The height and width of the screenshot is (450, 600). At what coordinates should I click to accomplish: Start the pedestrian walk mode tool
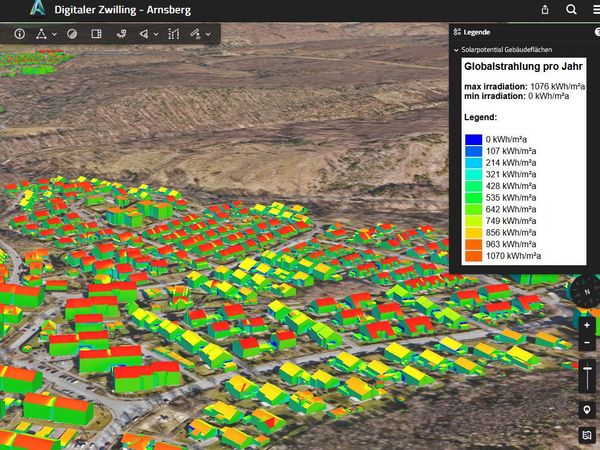[121, 34]
